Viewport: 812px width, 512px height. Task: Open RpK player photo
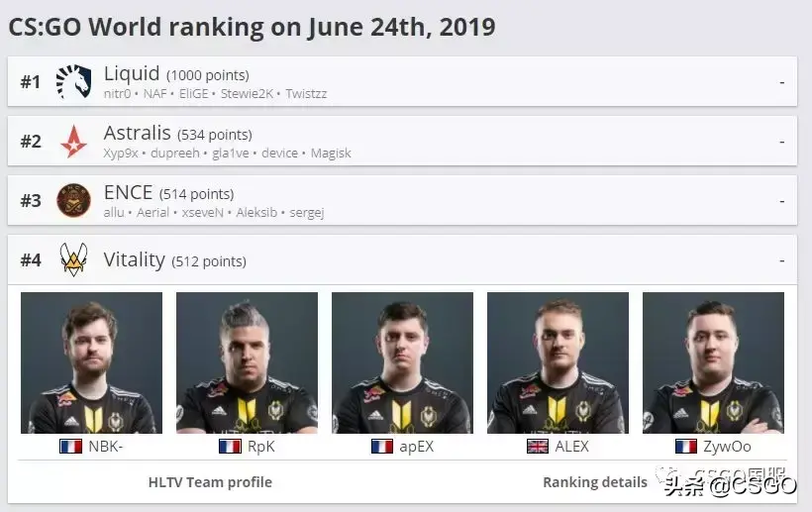pyautogui.click(x=247, y=362)
